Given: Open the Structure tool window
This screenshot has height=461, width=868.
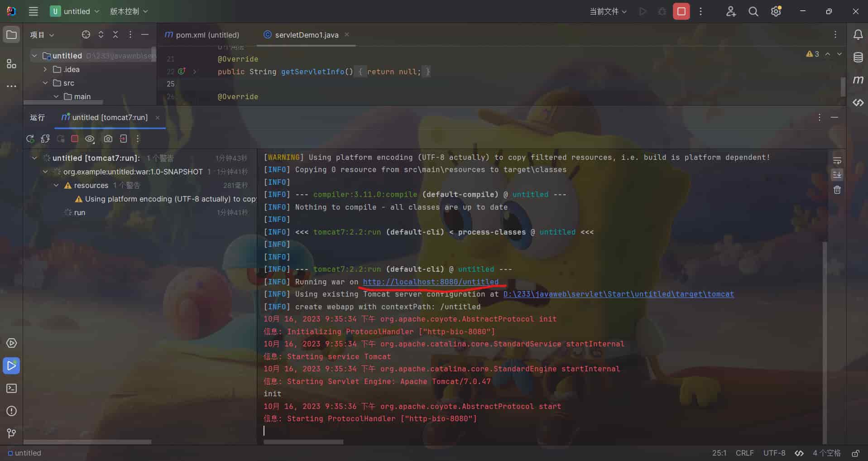Looking at the screenshot, I should [x=12, y=63].
